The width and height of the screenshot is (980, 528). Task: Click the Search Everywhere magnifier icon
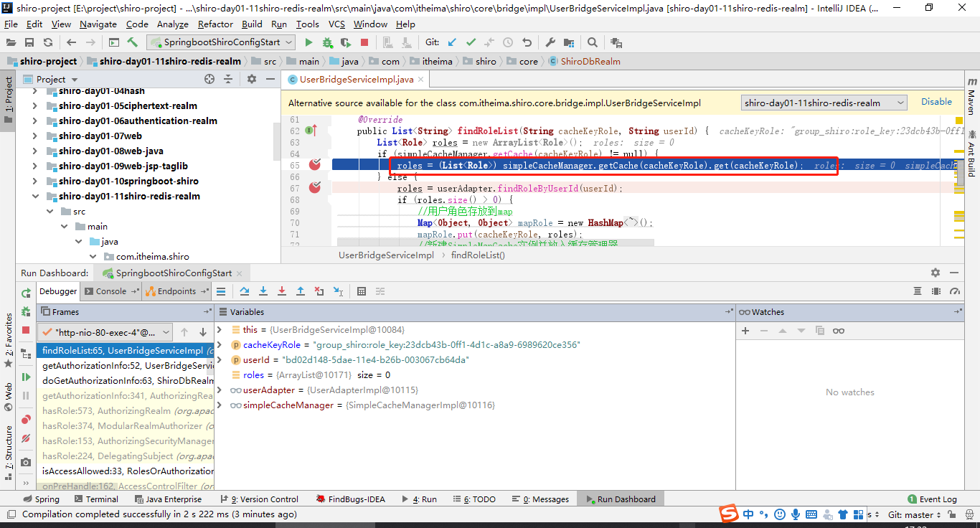point(593,42)
